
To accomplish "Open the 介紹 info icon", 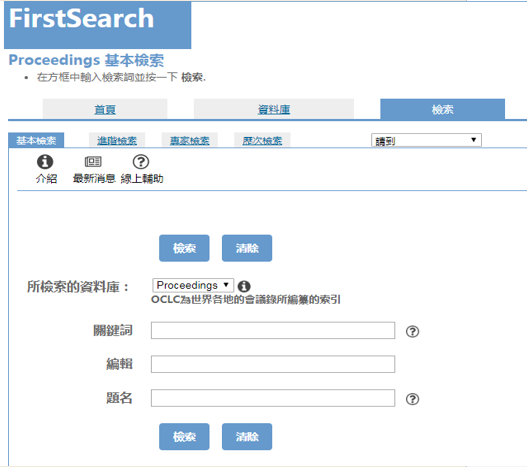I will point(45,162).
